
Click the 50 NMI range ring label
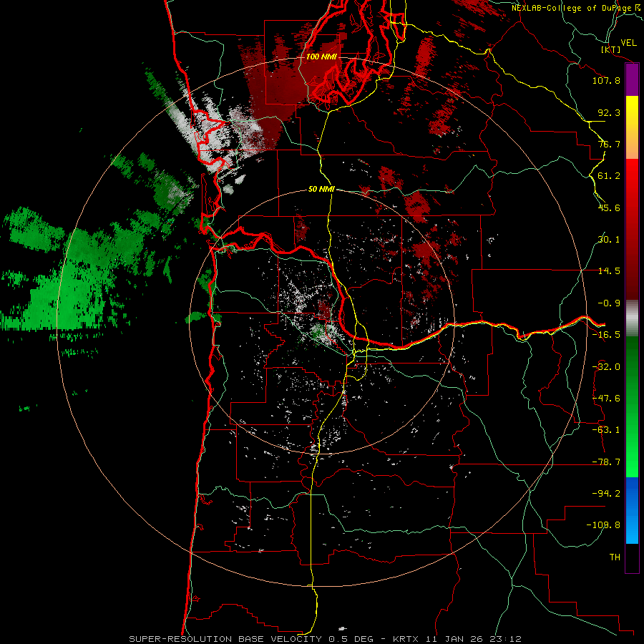pos(321,190)
